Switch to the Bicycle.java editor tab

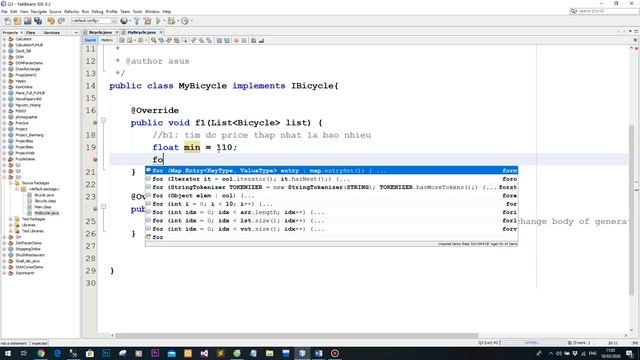coord(100,32)
